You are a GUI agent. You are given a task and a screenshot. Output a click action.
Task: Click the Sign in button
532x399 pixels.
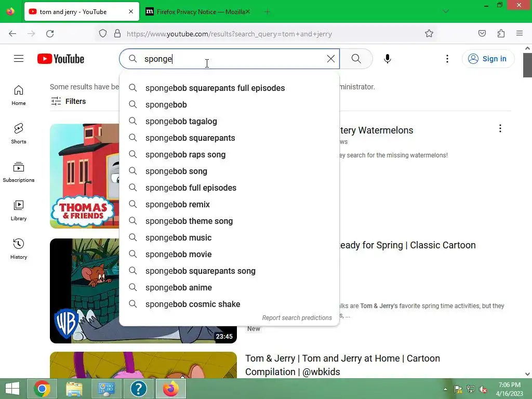(x=488, y=59)
